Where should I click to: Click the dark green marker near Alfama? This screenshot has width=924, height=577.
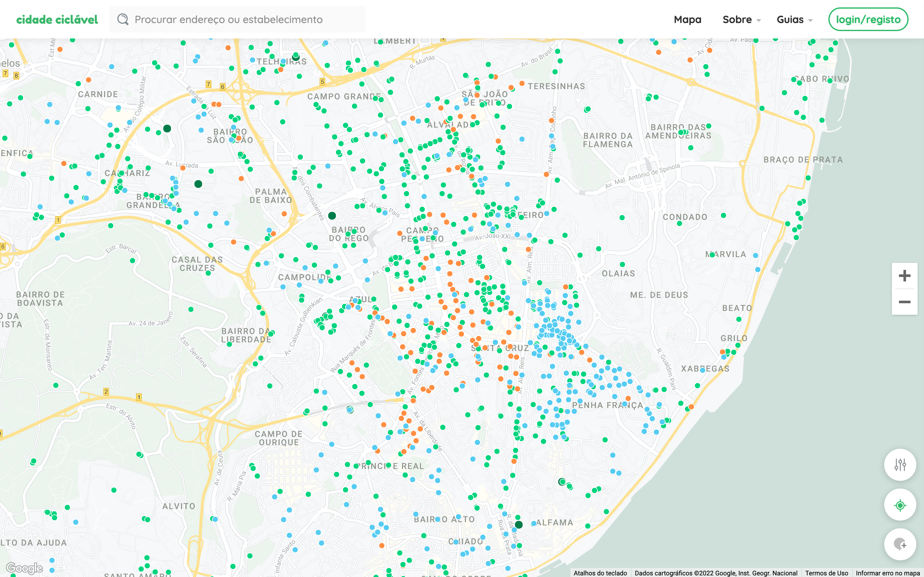click(x=518, y=524)
